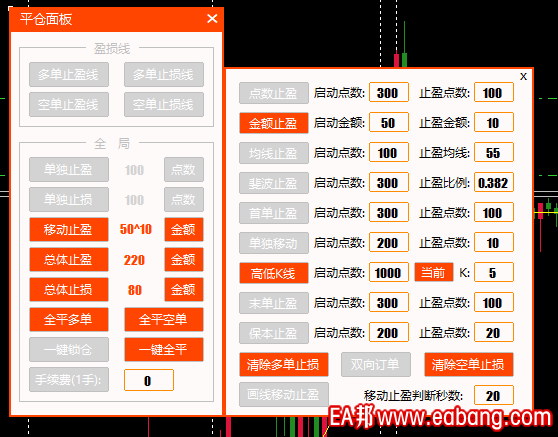Toggle 高低K线 trailing mode
The width and height of the screenshot is (558, 437).
click(x=274, y=273)
